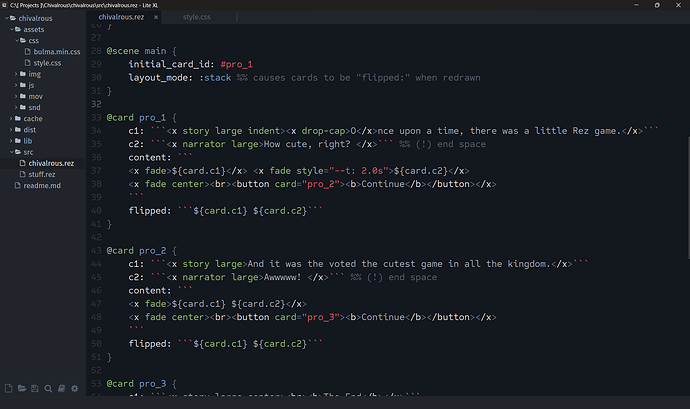Collapse the chivalrous root folder arrow

(x=7, y=18)
